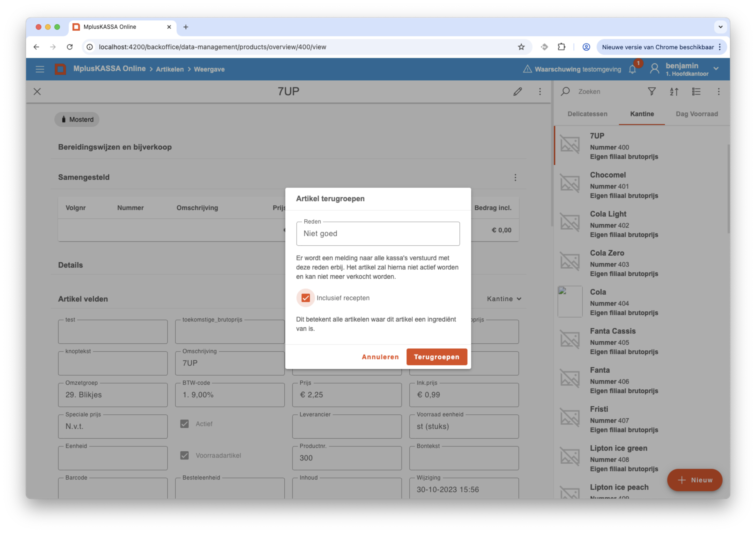
Task: Open a new browser tab
Action: [186, 27]
